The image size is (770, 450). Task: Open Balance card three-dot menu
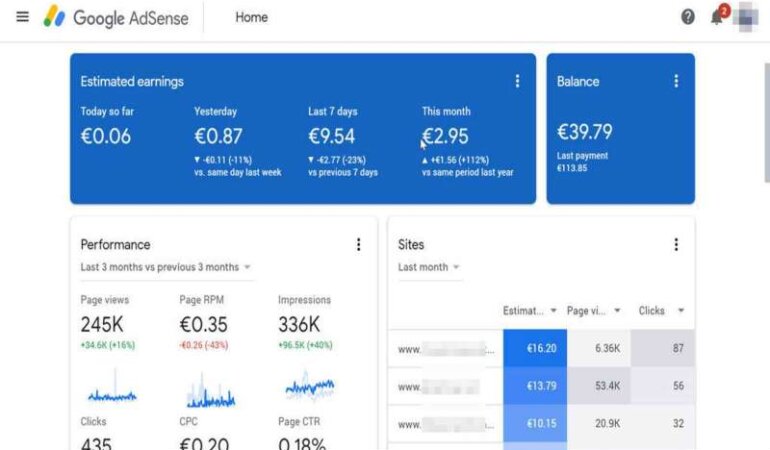coord(676,82)
